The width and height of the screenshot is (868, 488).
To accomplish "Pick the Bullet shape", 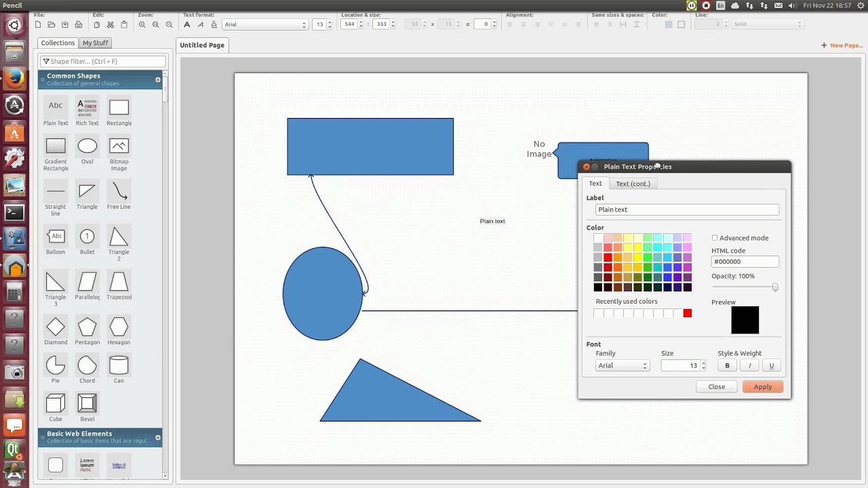I will click(87, 241).
